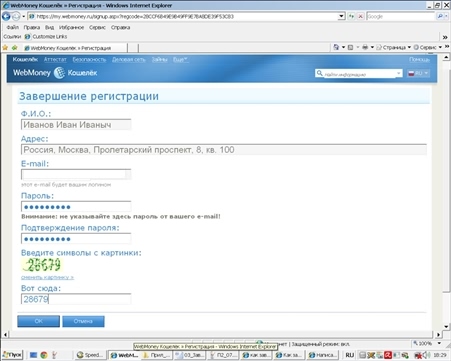Open the Файл menu

[12, 27]
